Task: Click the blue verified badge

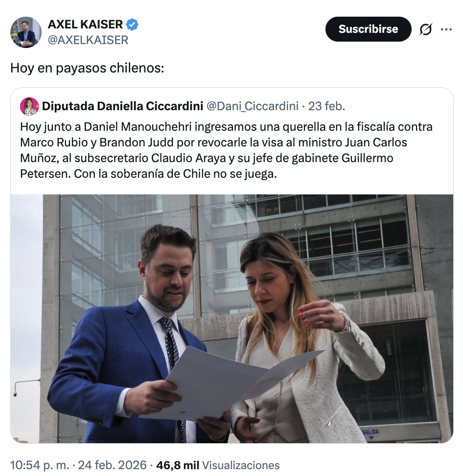Action: pos(132,24)
